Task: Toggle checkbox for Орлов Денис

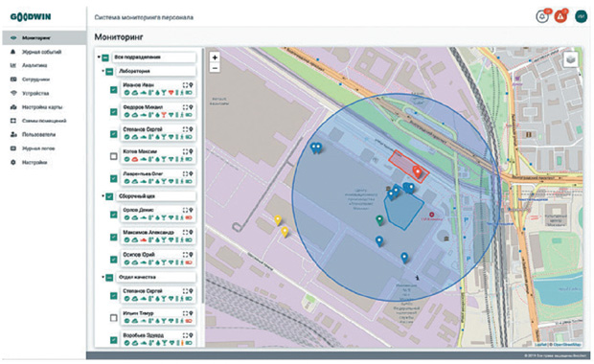Action: [x=113, y=215]
